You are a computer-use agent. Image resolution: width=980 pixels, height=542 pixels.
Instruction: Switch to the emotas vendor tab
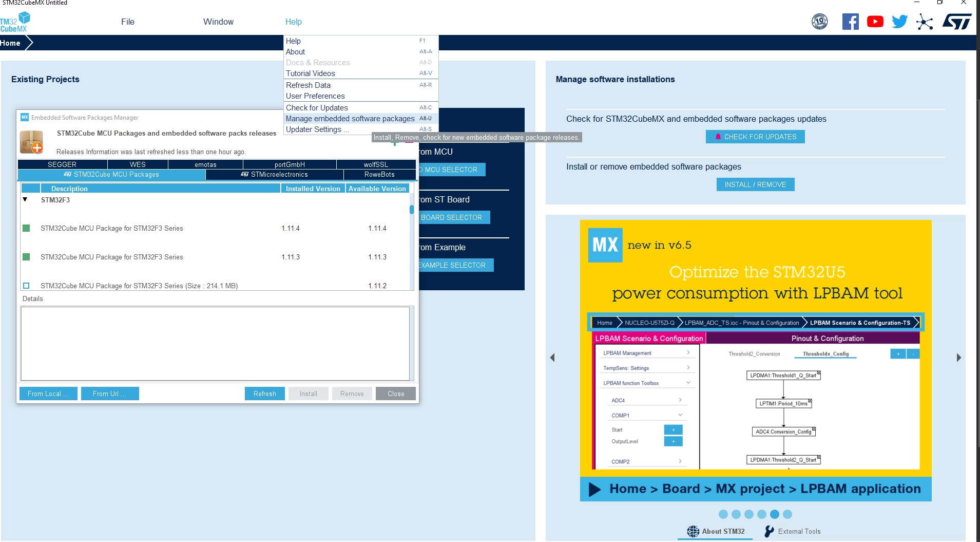click(x=205, y=164)
